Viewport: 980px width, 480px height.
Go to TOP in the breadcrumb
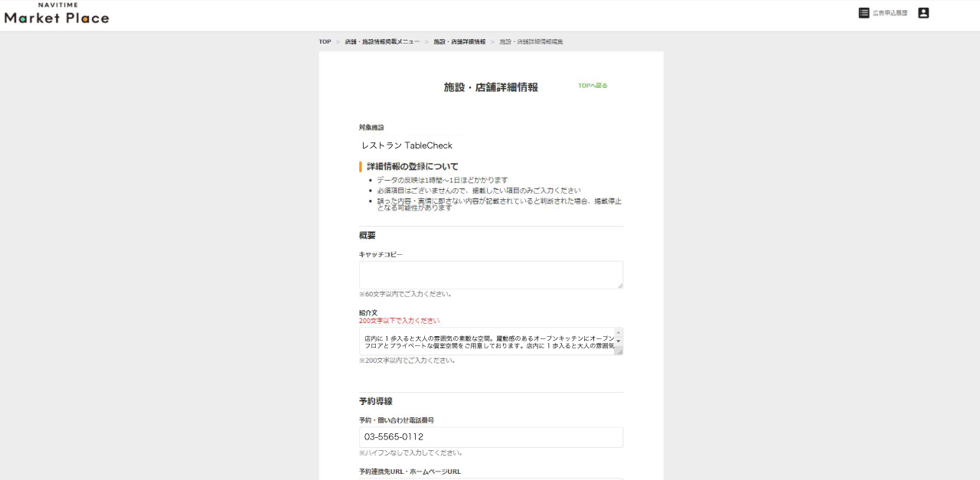coord(325,41)
